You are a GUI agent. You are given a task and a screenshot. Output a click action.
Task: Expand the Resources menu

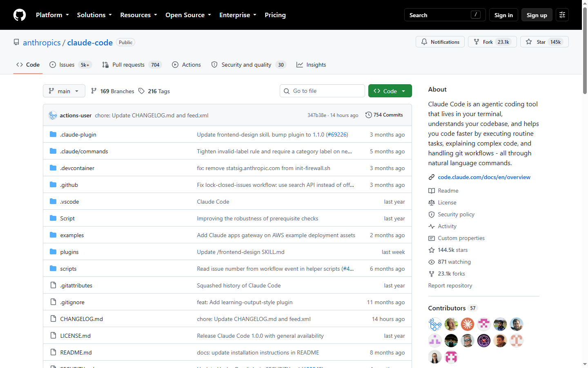tap(138, 15)
